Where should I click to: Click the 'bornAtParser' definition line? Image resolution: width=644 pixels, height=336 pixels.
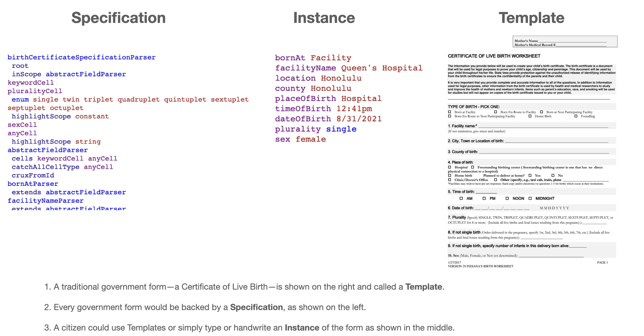point(33,184)
